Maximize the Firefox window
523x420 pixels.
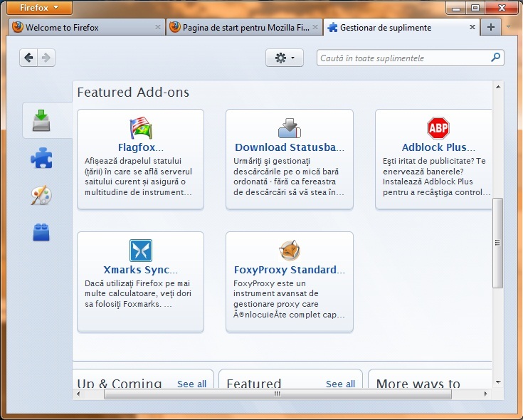point(475,8)
